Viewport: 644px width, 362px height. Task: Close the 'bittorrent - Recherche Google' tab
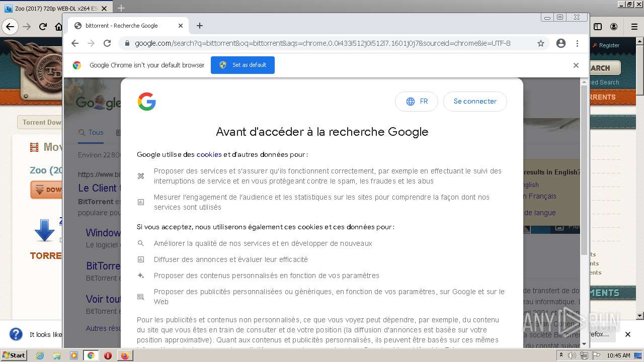coord(181,26)
